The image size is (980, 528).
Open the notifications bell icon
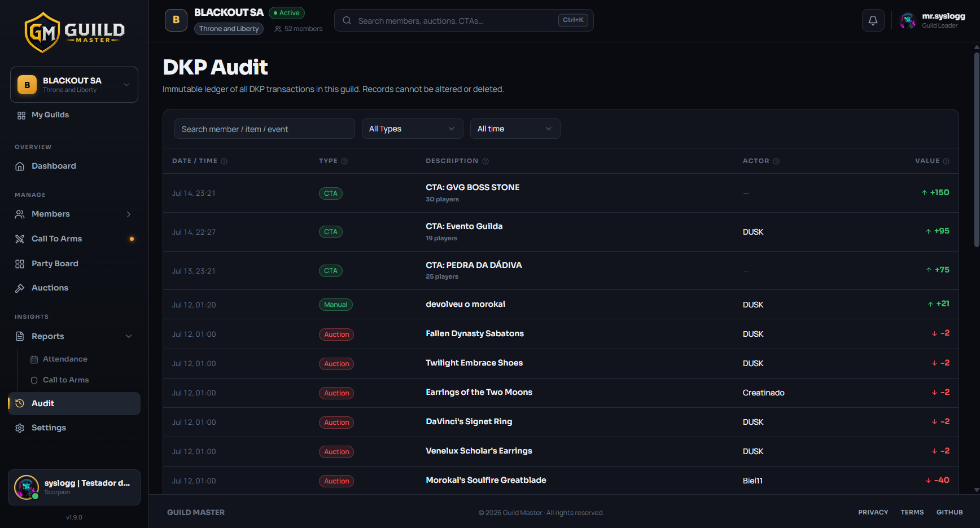[873, 20]
